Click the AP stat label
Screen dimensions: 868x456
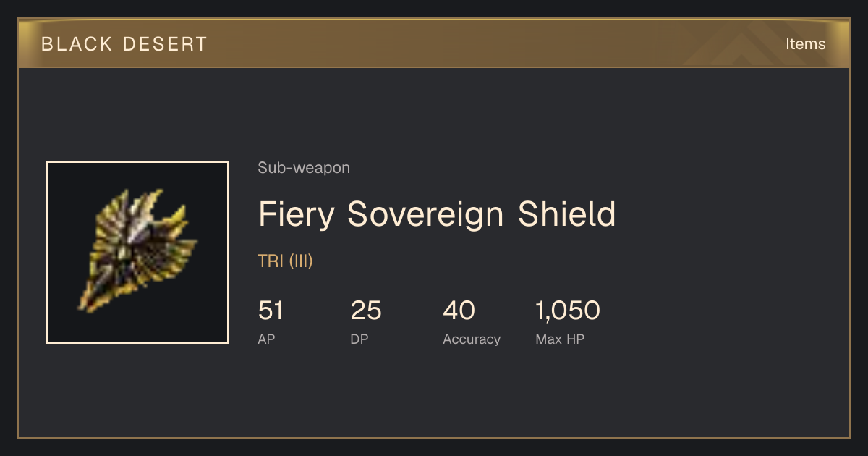coord(267,339)
